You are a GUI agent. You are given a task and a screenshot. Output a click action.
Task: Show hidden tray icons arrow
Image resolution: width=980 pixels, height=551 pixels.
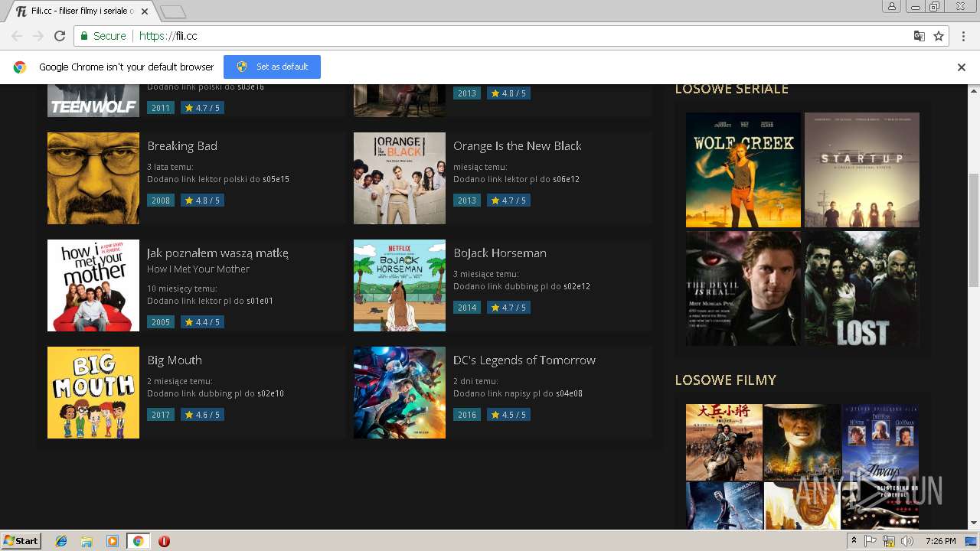854,540
